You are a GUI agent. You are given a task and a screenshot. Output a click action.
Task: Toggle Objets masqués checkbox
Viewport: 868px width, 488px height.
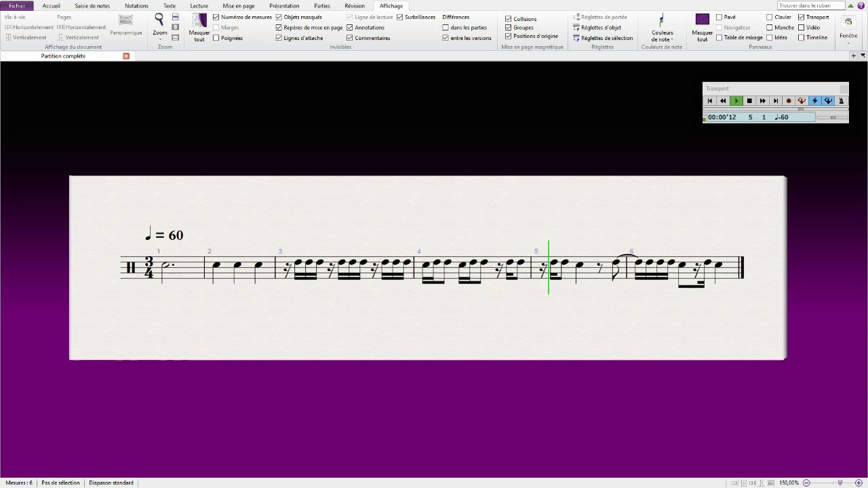(279, 17)
